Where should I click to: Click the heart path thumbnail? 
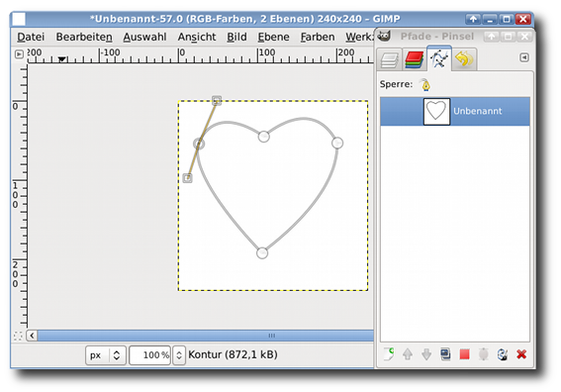[x=436, y=111]
